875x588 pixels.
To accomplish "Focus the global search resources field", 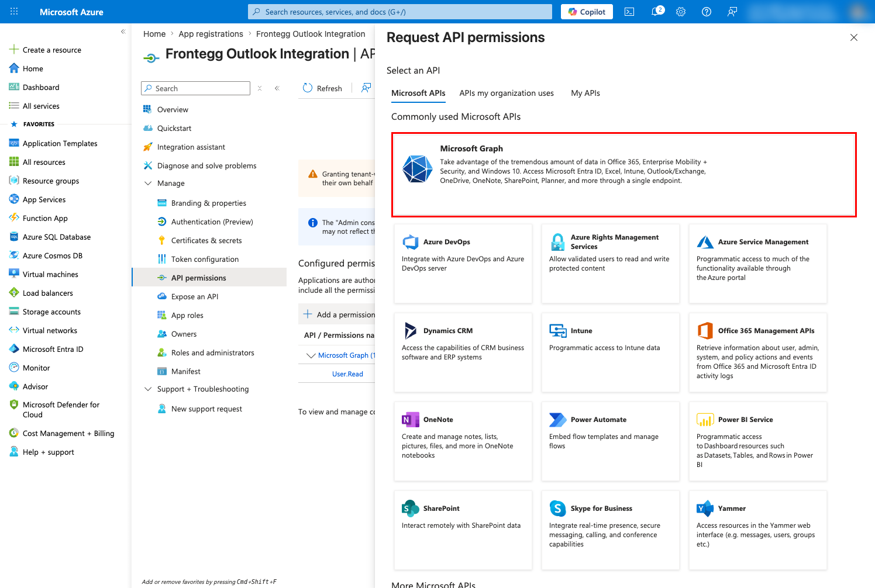I will point(400,12).
